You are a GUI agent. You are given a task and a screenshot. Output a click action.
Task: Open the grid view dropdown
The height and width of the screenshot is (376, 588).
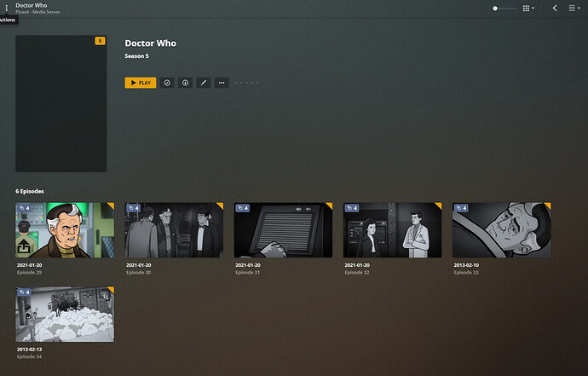click(x=528, y=9)
